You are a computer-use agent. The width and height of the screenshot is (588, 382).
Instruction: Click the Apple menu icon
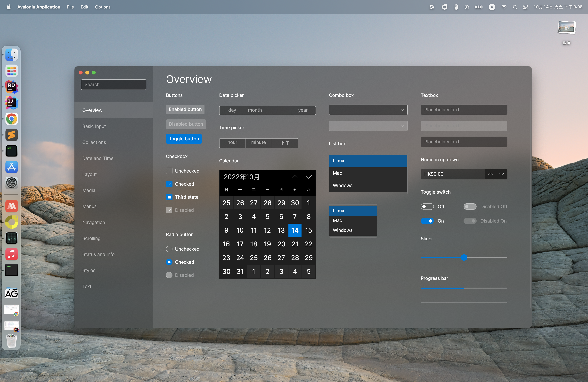(9, 7)
